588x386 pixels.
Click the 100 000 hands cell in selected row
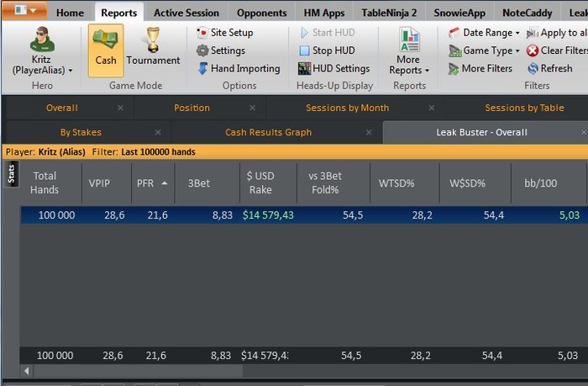(x=56, y=215)
